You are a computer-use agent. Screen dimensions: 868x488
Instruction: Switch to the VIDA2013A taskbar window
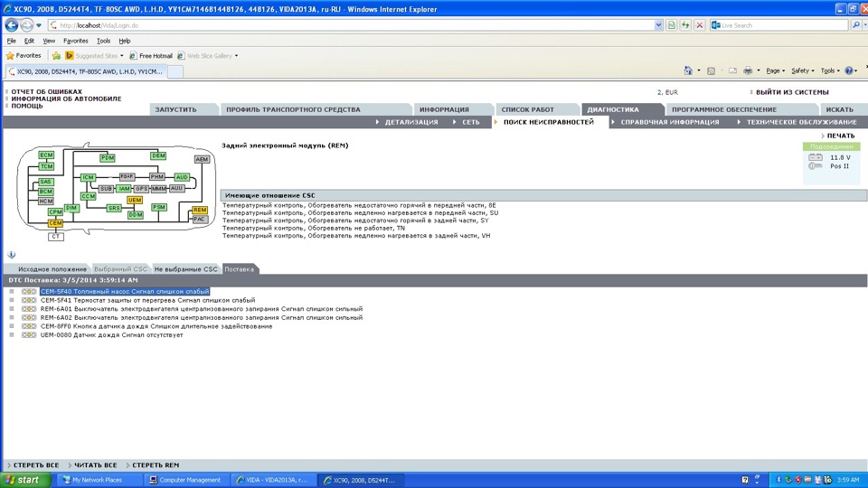click(273, 480)
